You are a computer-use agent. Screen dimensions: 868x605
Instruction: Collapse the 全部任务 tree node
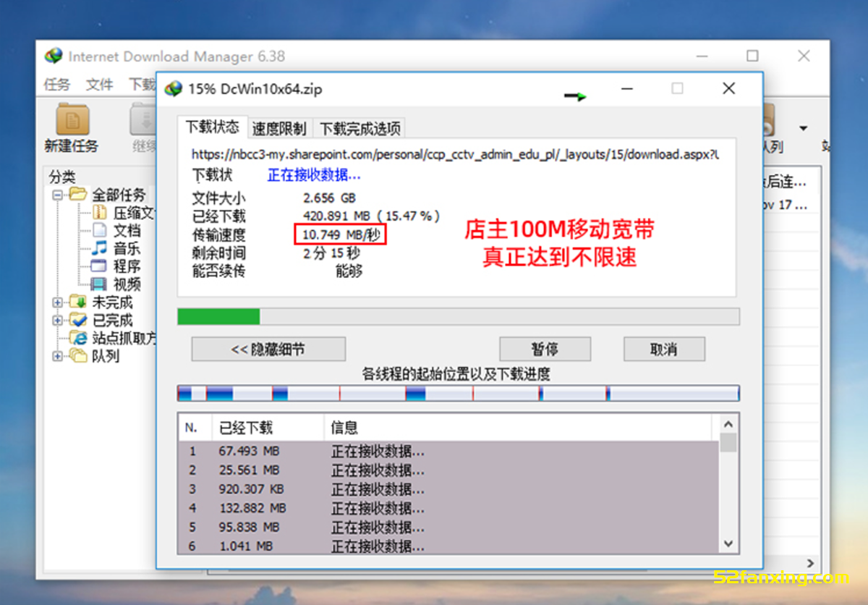point(57,195)
